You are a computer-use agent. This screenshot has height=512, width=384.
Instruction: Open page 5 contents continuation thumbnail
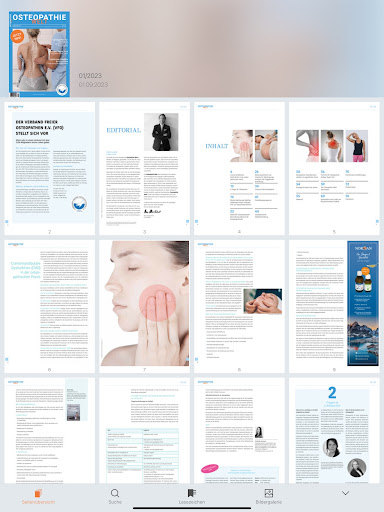click(x=334, y=168)
